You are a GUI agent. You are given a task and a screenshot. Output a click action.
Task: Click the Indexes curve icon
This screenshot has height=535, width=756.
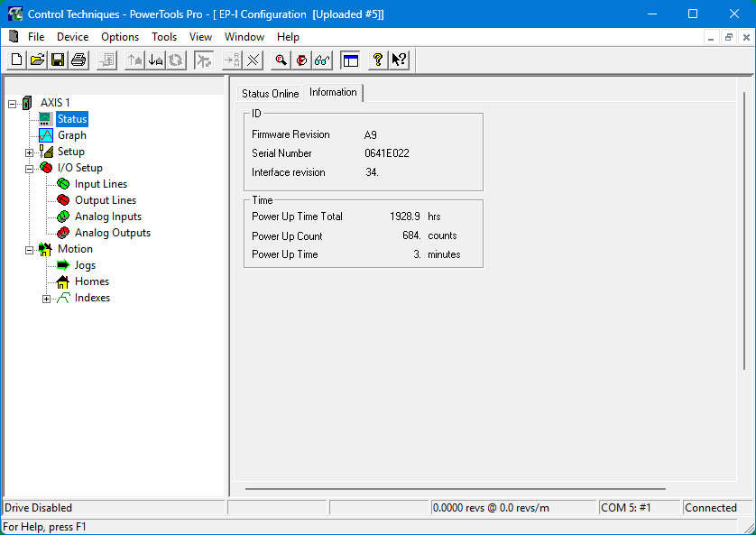[63, 299]
